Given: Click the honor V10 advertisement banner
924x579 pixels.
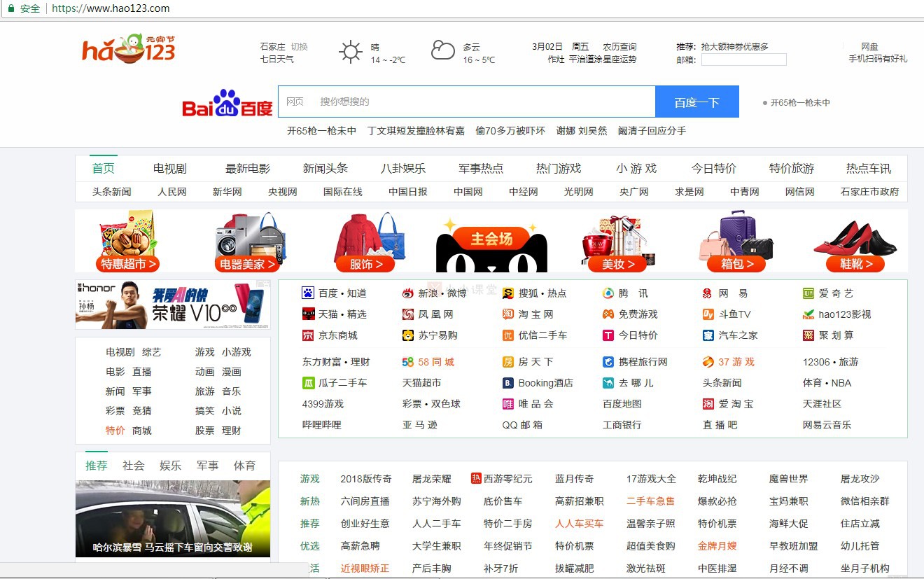Looking at the screenshot, I should [x=173, y=305].
